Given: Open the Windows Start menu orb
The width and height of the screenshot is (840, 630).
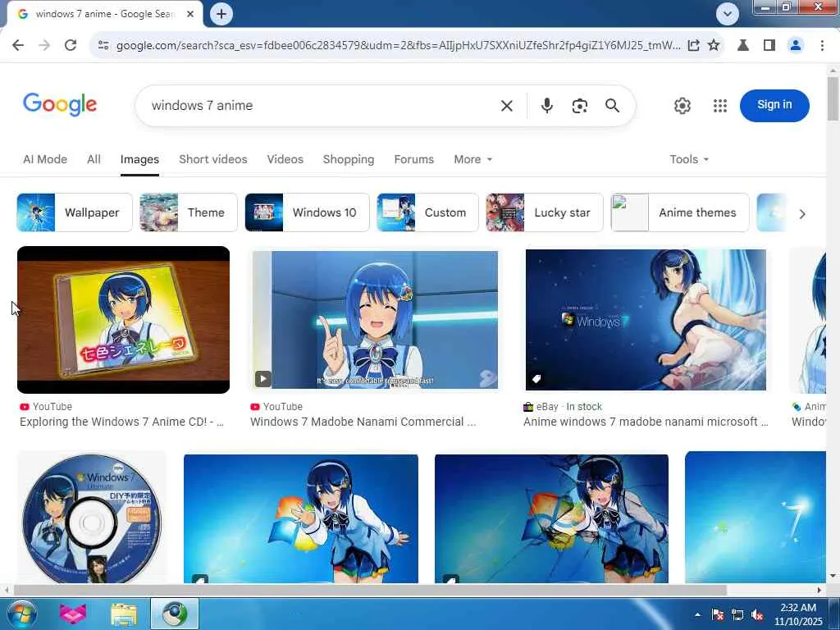Looking at the screenshot, I should coord(22,614).
